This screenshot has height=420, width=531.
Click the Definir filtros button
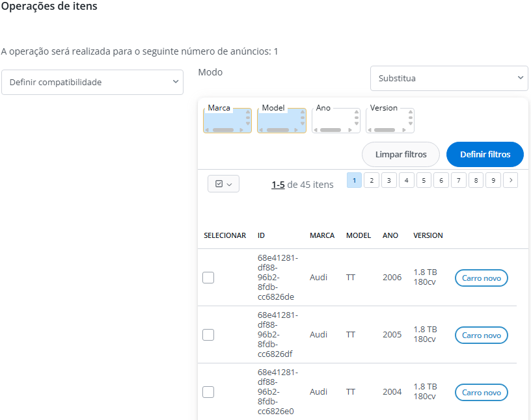[485, 155]
